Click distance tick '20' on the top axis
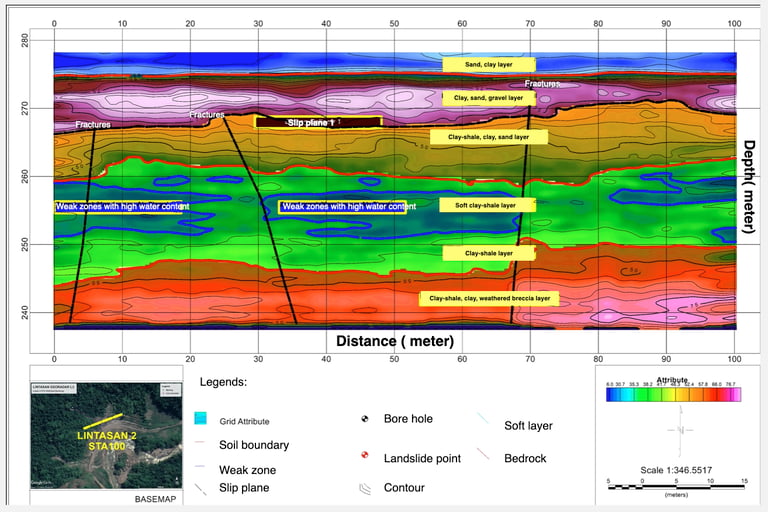Image resolution: width=768 pixels, height=512 pixels. [190, 24]
